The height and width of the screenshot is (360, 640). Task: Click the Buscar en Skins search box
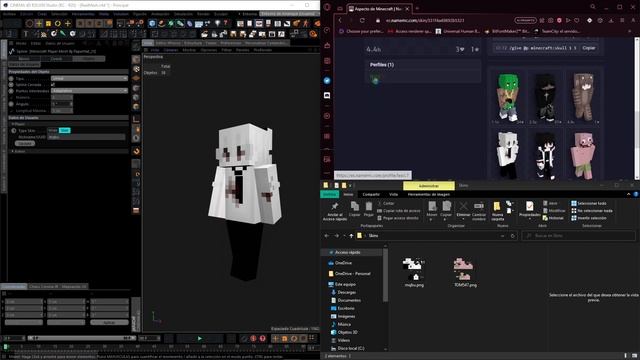click(x=578, y=236)
